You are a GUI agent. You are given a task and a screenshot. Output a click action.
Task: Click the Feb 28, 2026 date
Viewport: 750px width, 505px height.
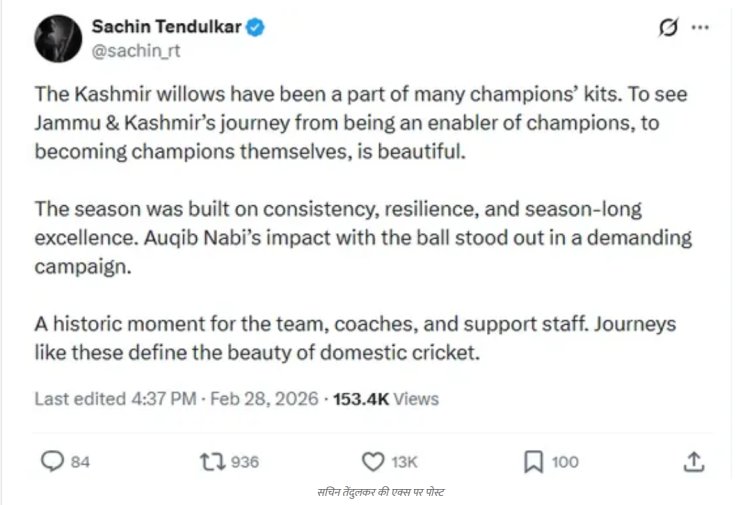[266, 398]
